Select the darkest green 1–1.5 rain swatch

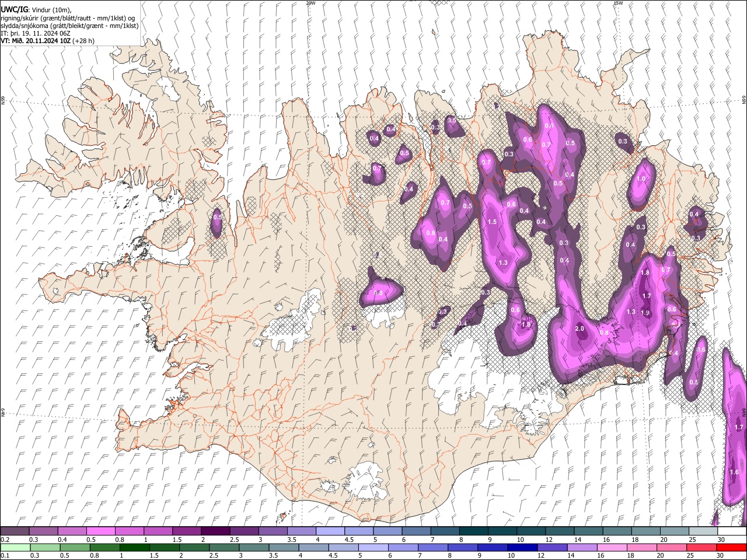[135, 547]
